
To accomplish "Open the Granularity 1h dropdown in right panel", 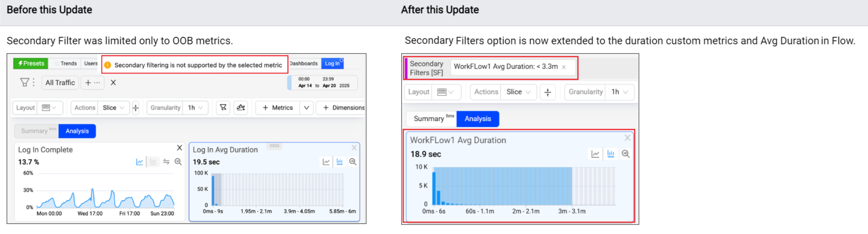I will [x=619, y=92].
